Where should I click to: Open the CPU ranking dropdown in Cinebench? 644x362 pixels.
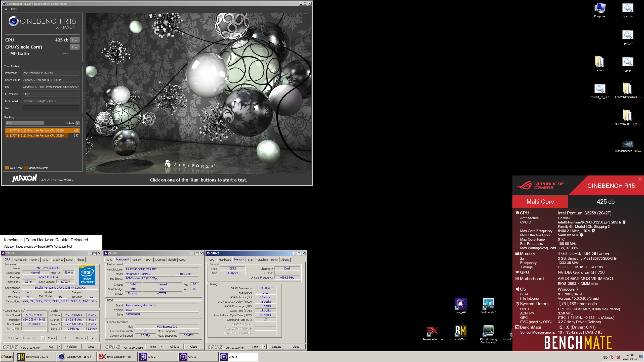[25, 123]
